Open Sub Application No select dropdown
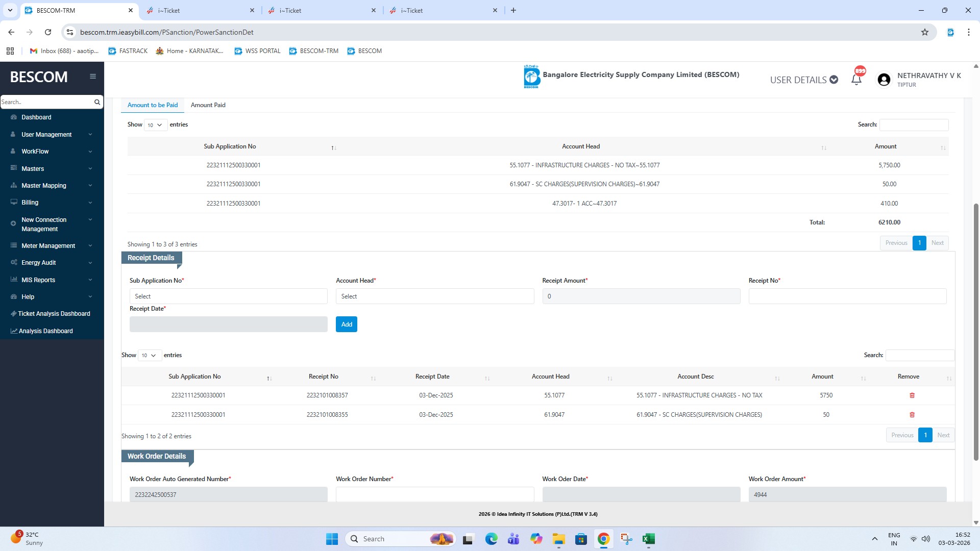 click(x=228, y=296)
